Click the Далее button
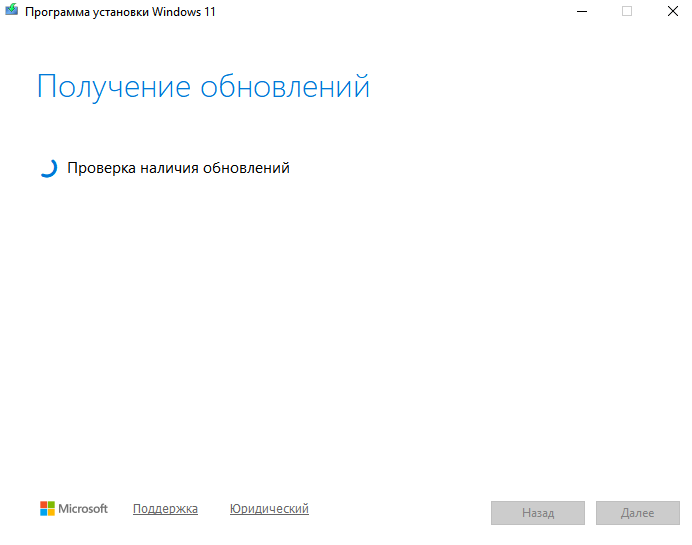The height and width of the screenshot is (545, 692). pos(638,513)
